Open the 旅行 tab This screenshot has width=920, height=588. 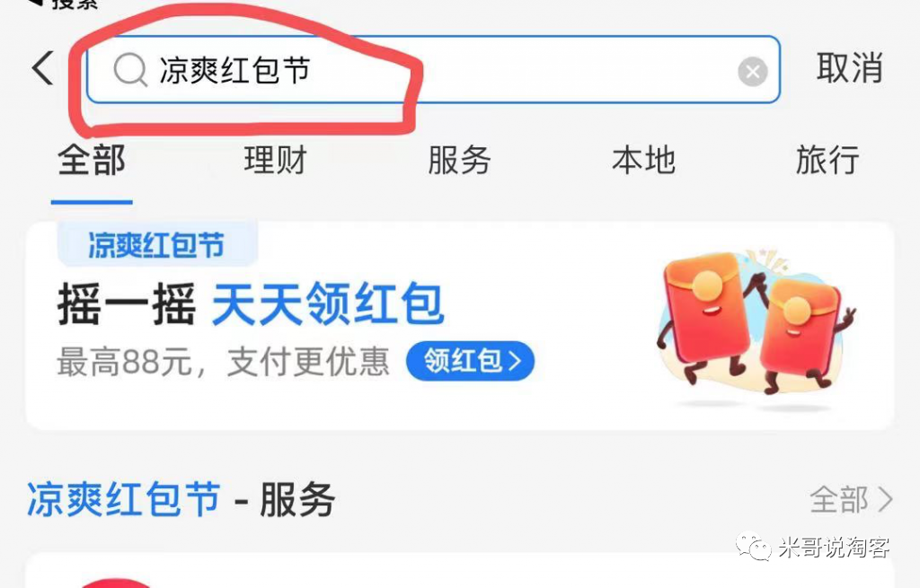[827, 160]
